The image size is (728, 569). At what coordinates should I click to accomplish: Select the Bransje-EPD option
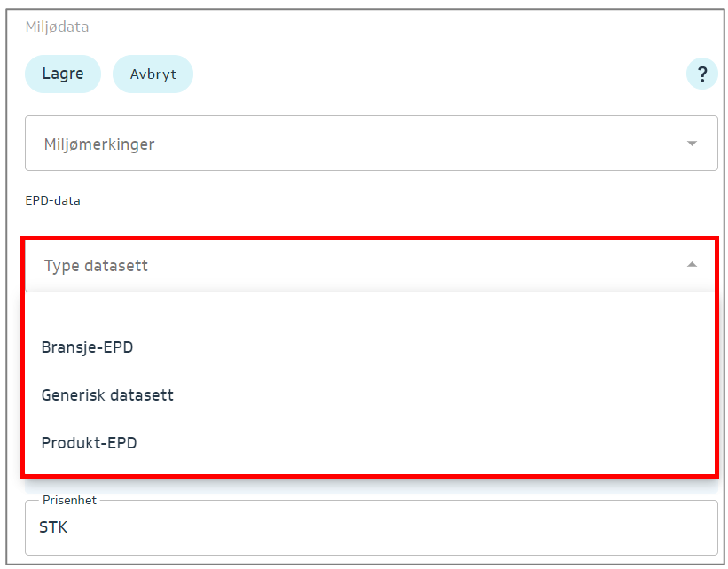(88, 347)
